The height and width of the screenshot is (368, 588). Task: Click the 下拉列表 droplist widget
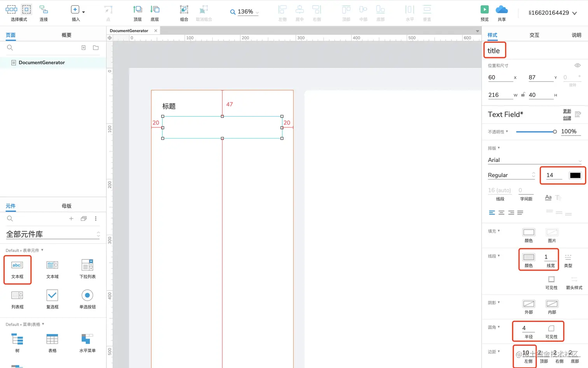pos(87,269)
